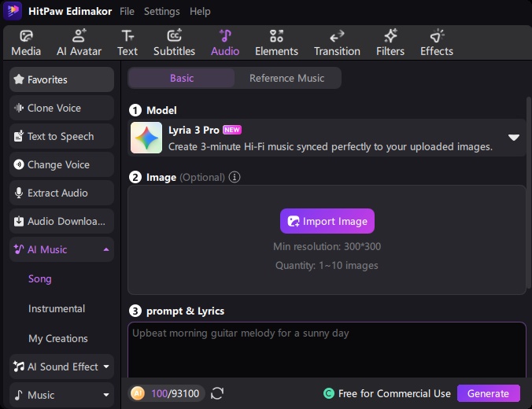This screenshot has width=532, height=409.
Task: Select Text to Speech in sidebar
Action: coord(61,136)
